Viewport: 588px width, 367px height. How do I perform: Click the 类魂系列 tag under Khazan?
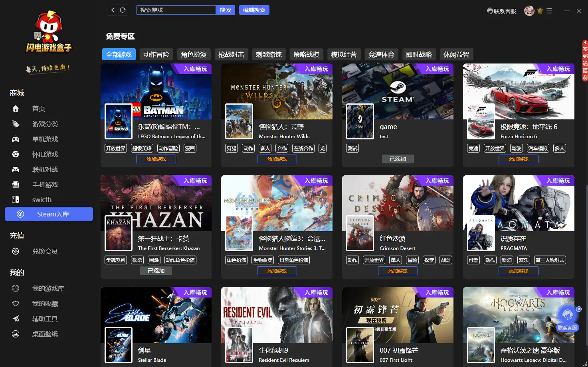click(x=116, y=260)
